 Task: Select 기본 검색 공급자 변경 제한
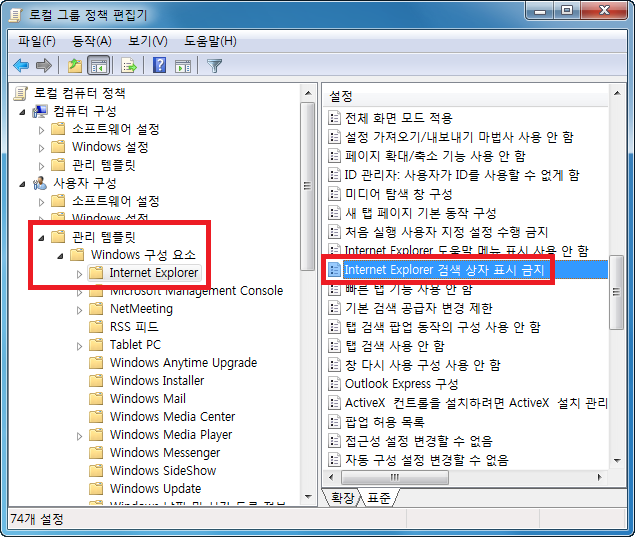[x=419, y=308]
